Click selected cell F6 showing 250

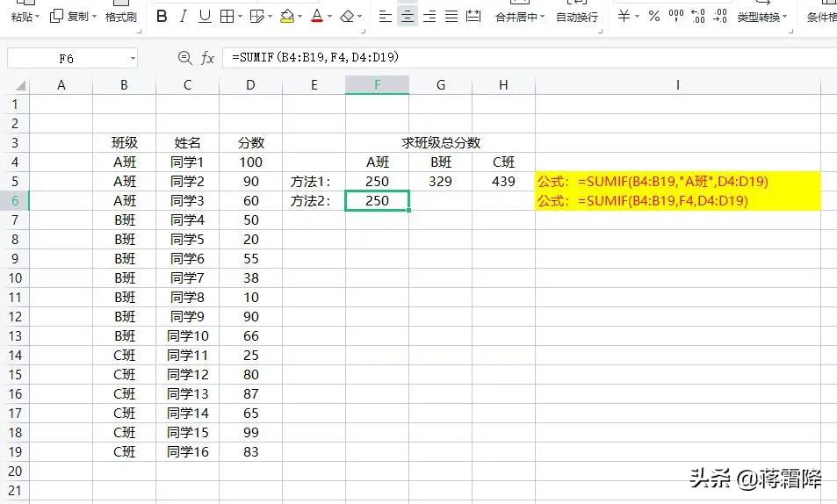pyautogui.click(x=378, y=201)
